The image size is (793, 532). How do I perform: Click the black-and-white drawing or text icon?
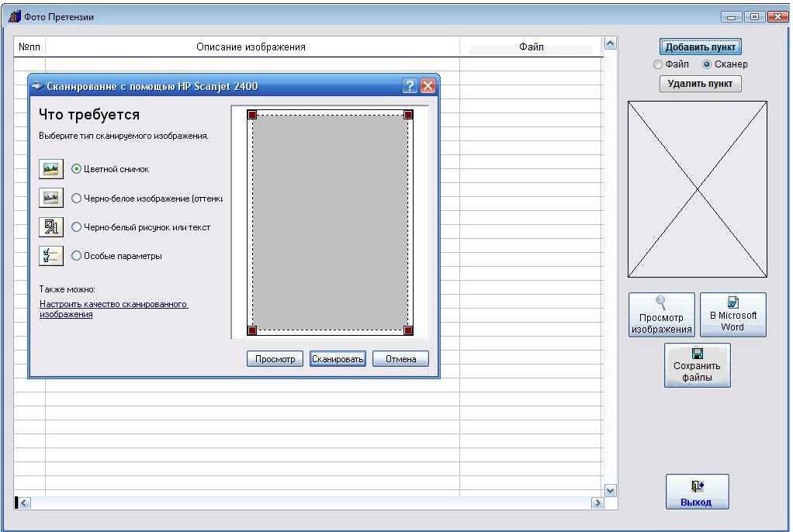[51, 226]
